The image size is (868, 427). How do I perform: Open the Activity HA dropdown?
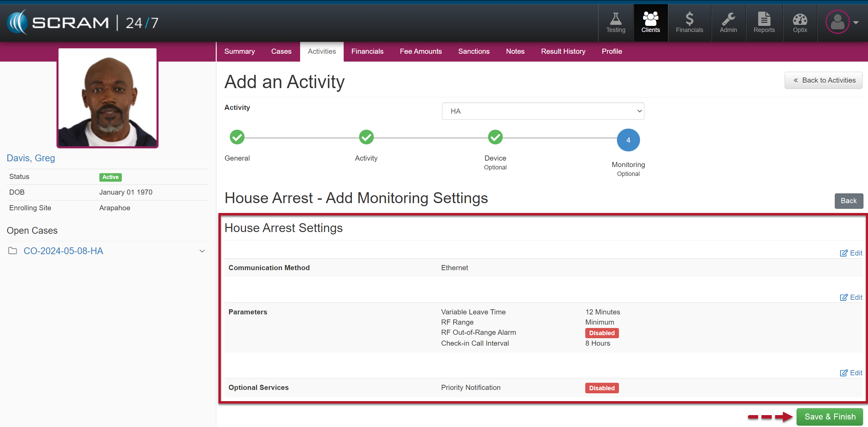click(543, 111)
